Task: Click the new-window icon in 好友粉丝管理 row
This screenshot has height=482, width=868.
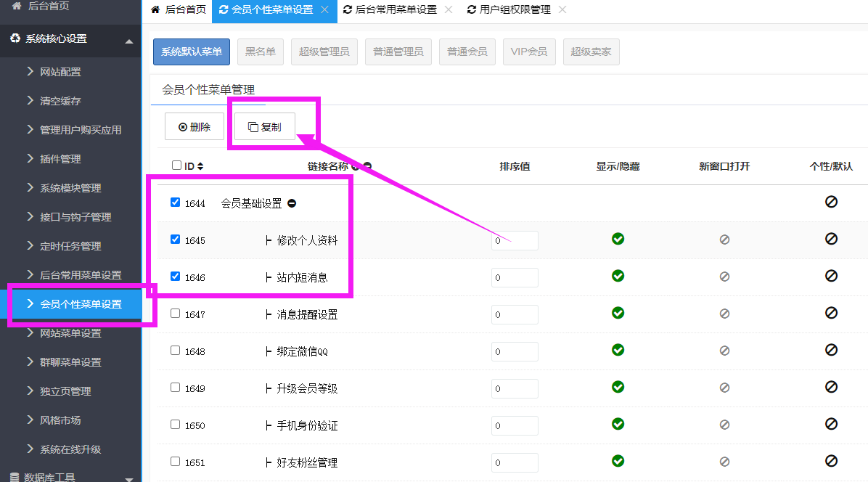Action: coord(724,462)
